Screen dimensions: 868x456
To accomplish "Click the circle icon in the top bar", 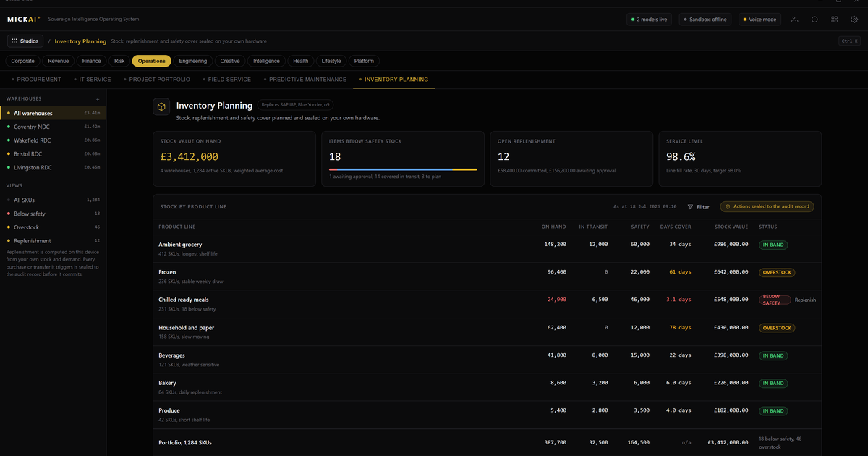I will click(x=814, y=20).
